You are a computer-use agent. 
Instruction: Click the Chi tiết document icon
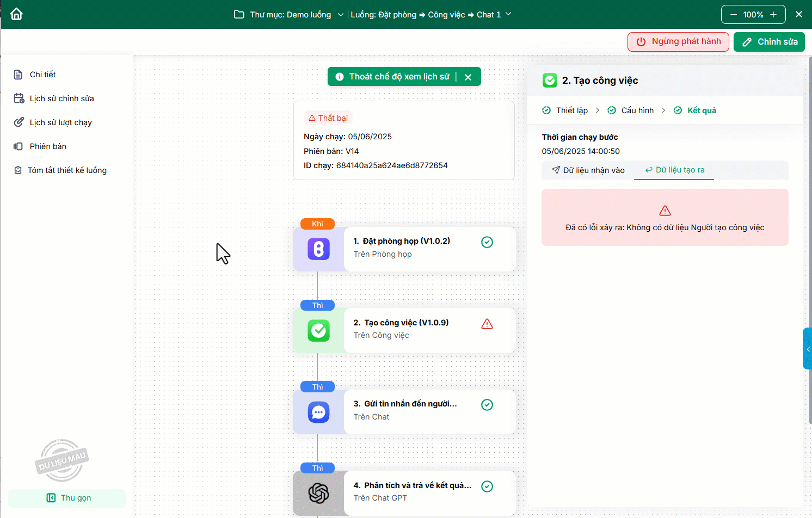tap(18, 75)
